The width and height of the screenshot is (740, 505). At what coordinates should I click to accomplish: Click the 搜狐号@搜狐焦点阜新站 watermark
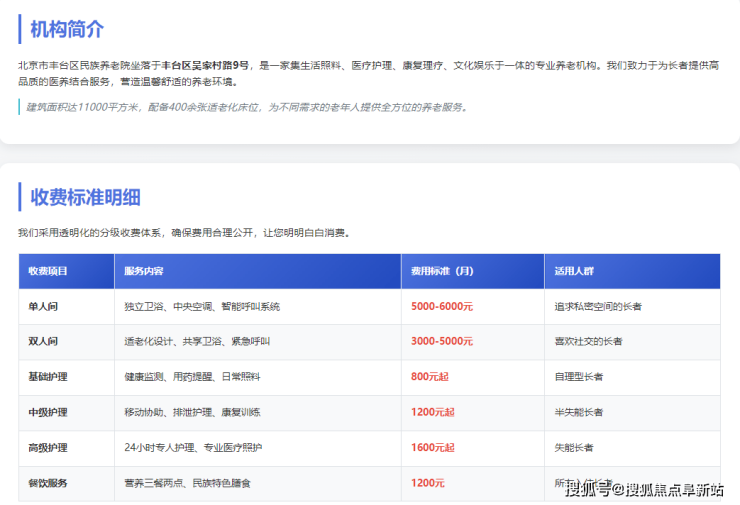[x=644, y=489]
